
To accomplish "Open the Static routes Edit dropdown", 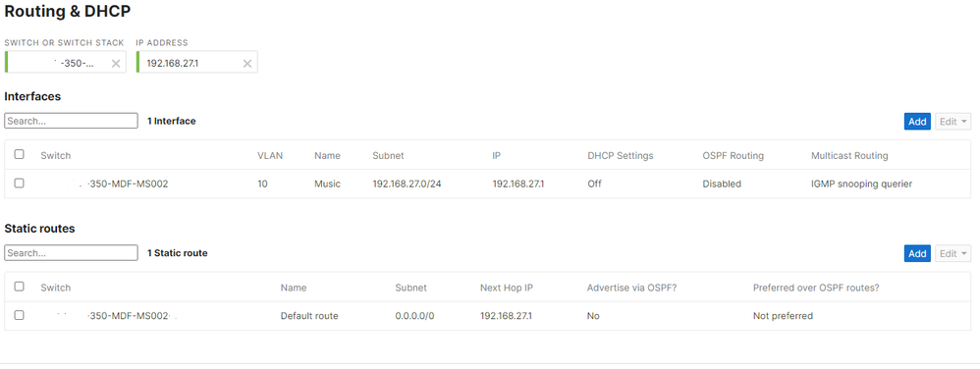I will click(x=953, y=253).
